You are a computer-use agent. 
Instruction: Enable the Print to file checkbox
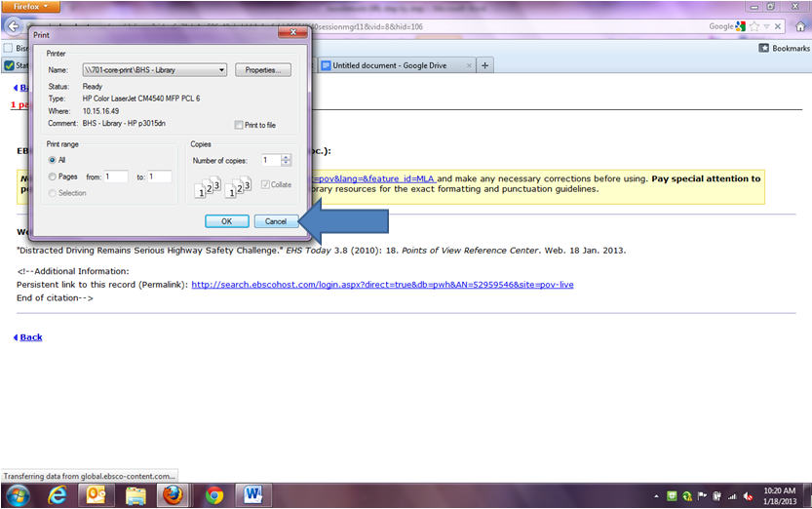240,125
